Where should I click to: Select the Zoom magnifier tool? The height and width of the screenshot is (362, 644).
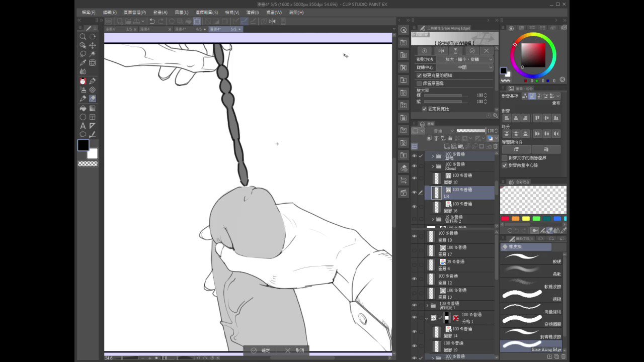(83, 37)
